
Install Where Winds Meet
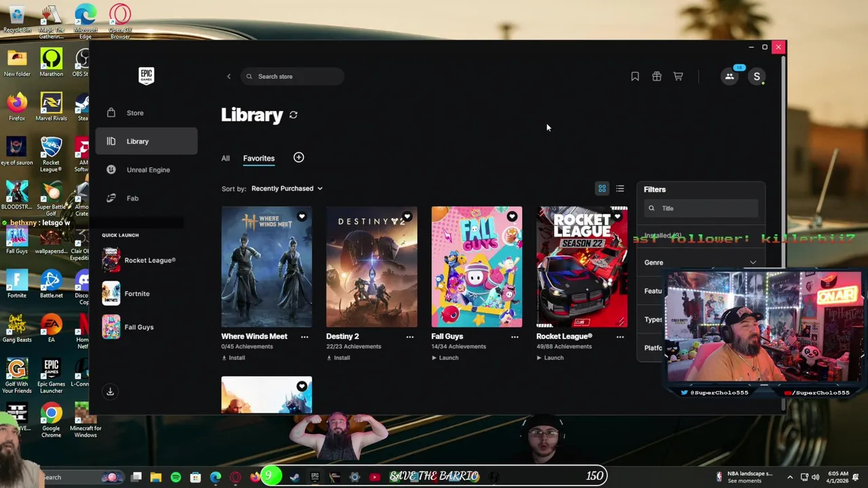233,358
